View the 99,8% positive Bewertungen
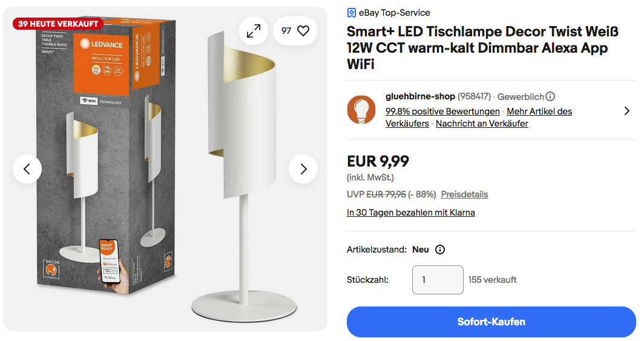Viewport: 644px width, 341px height. tap(442, 111)
